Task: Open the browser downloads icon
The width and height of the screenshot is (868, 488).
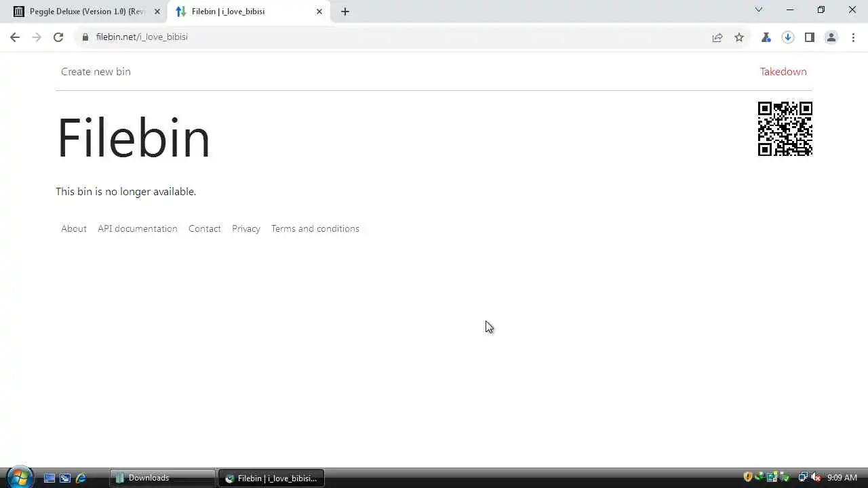Action: click(x=788, y=37)
